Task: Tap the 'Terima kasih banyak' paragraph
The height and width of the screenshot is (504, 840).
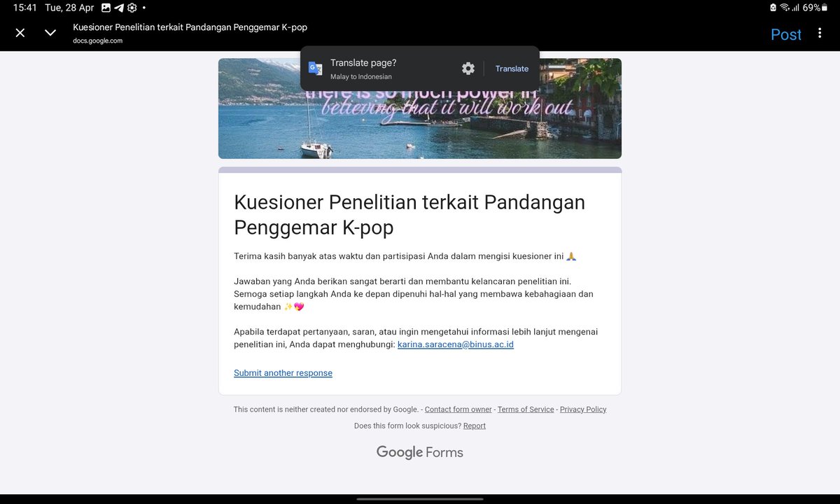Action: click(x=405, y=257)
